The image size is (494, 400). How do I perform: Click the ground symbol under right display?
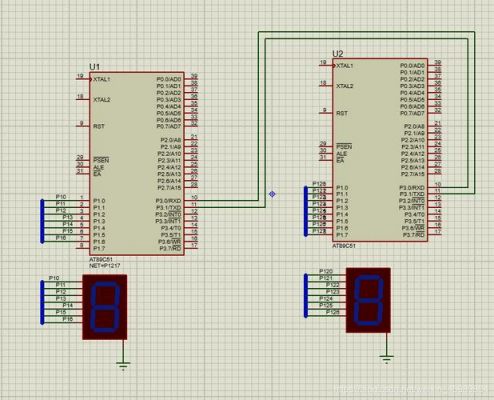pyautogui.click(x=387, y=359)
